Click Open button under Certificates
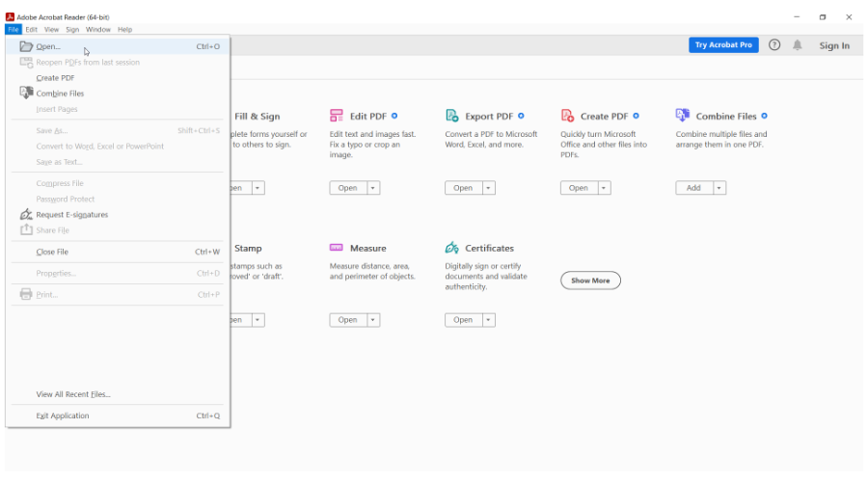868x482 pixels. [463, 320]
